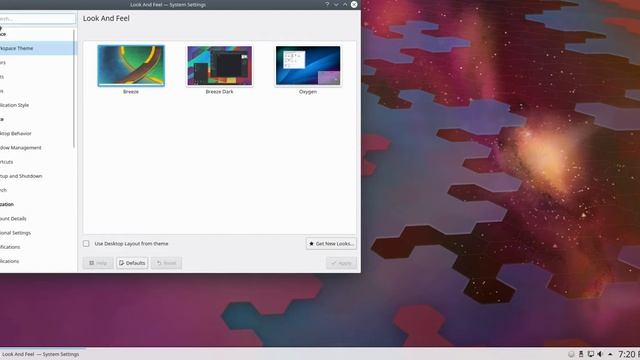Image resolution: width=640 pixels, height=360 pixels.
Task: Click the 7:20 clock in the panel
Action: (629, 354)
